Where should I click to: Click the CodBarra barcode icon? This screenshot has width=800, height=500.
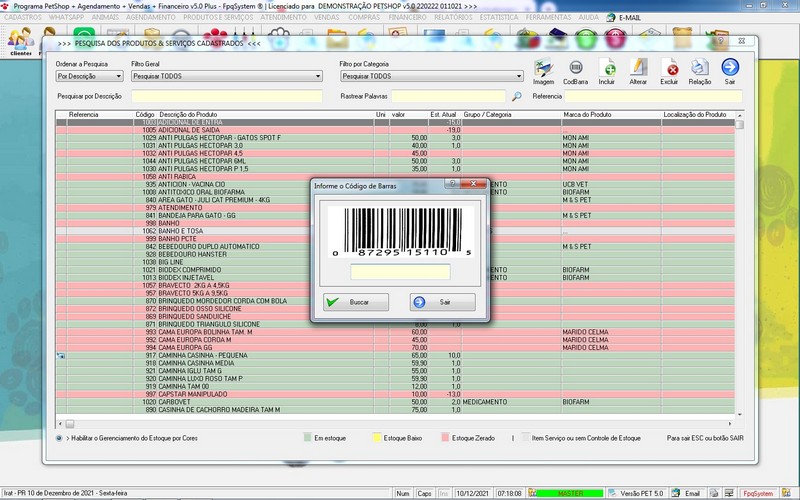click(x=576, y=71)
